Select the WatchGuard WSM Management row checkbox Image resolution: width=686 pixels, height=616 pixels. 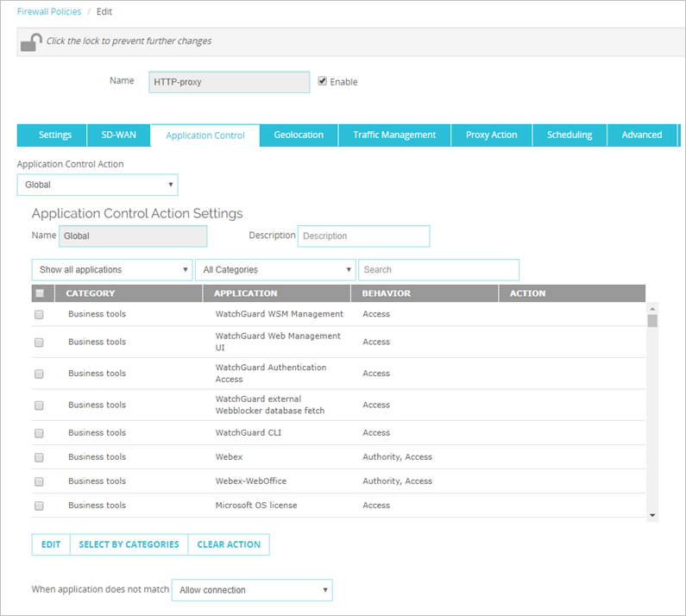[40, 315]
